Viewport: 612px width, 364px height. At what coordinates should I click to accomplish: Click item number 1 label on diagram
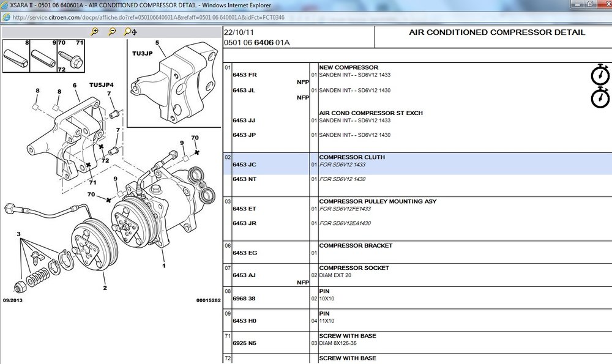164,266
